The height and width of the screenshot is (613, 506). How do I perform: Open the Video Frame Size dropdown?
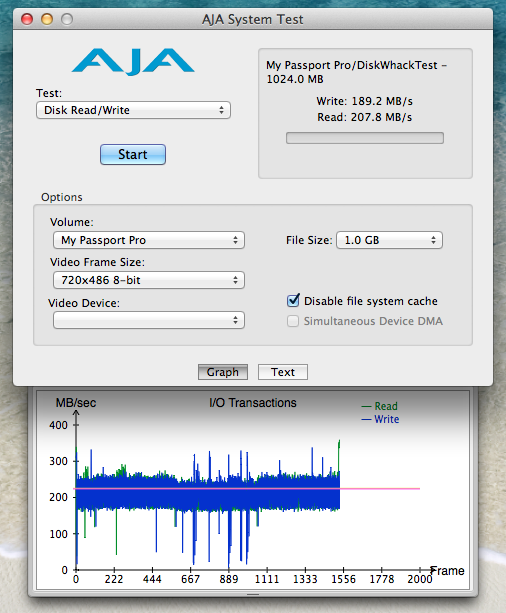point(149,280)
